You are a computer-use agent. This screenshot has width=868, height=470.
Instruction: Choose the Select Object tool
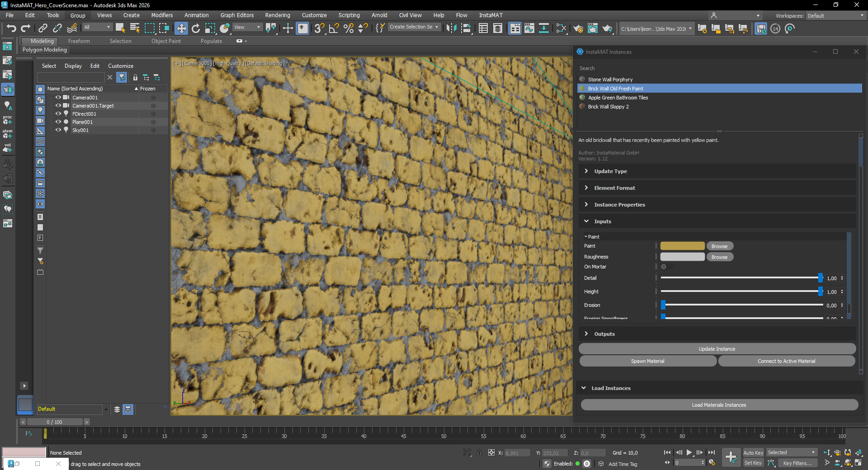tap(120, 28)
